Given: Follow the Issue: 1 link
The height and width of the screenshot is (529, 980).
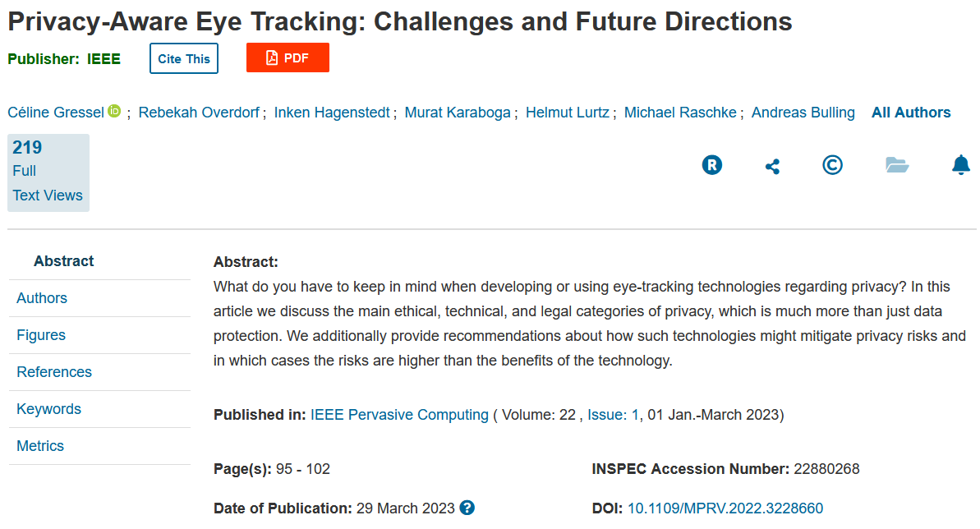Looking at the screenshot, I should pos(613,415).
